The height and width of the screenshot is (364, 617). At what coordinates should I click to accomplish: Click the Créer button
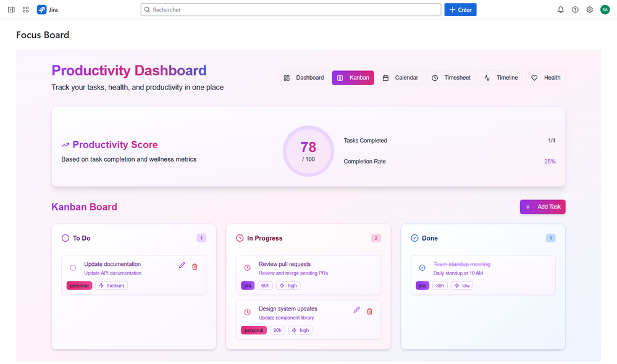pyautogui.click(x=460, y=9)
